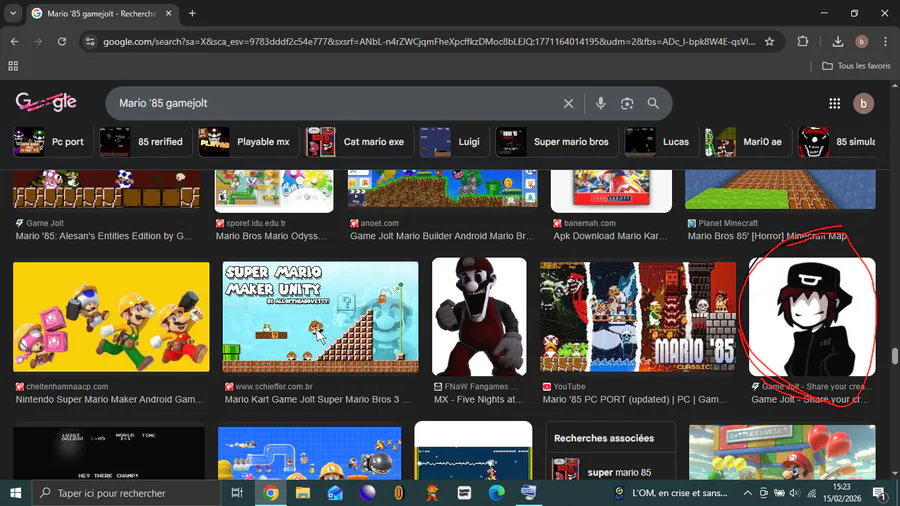This screenshot has width=900, height=506.
Task: Filter results by Super mario bros chip
Action: 556,142
